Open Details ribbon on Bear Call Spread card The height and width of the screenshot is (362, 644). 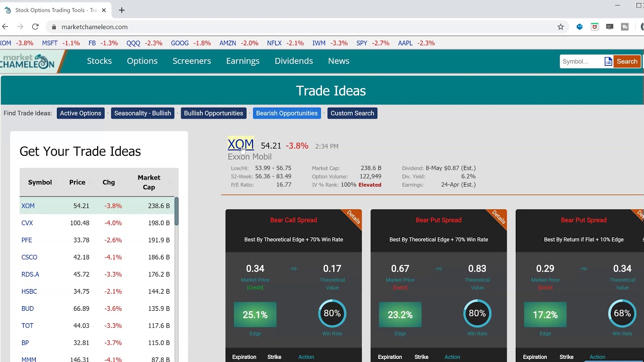coord(353,217)
